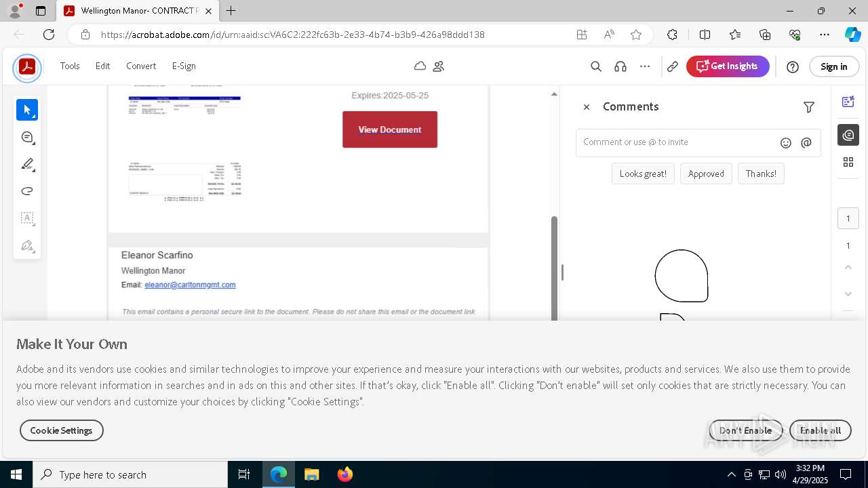Click the Enable all cookies button
The image size is (868, 488).
[820, 430]
